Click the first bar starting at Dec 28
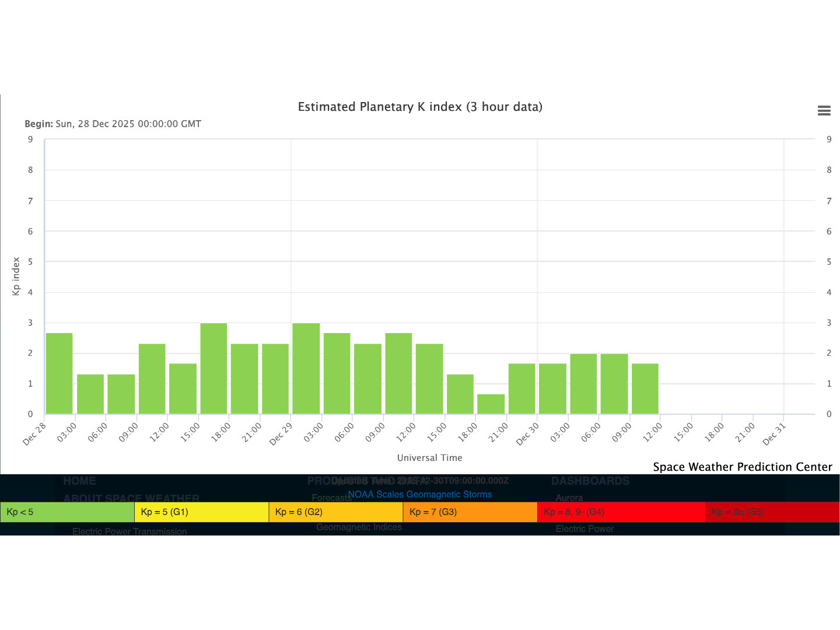This screenshot has width=840, height=630. coord(59,373)
